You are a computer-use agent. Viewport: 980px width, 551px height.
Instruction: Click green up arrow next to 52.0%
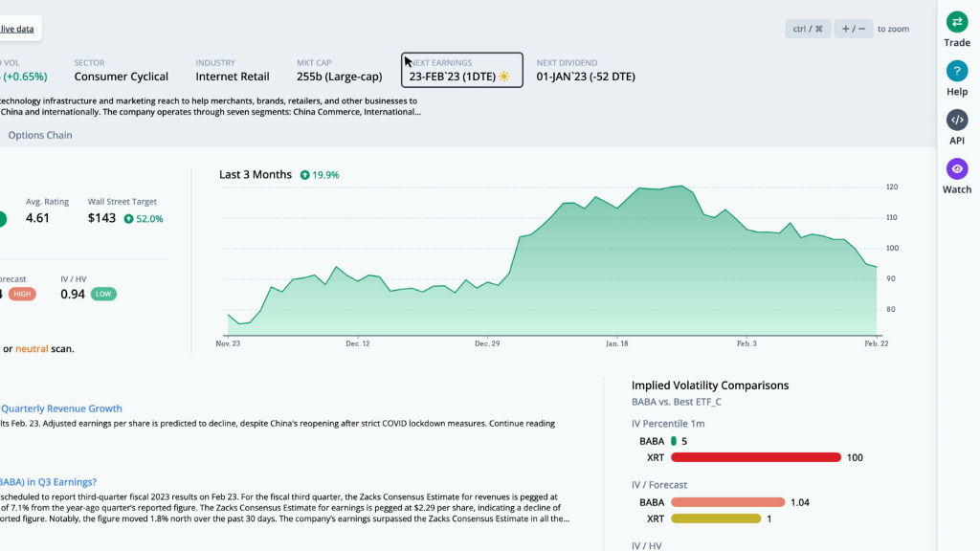tap(128, 219)
